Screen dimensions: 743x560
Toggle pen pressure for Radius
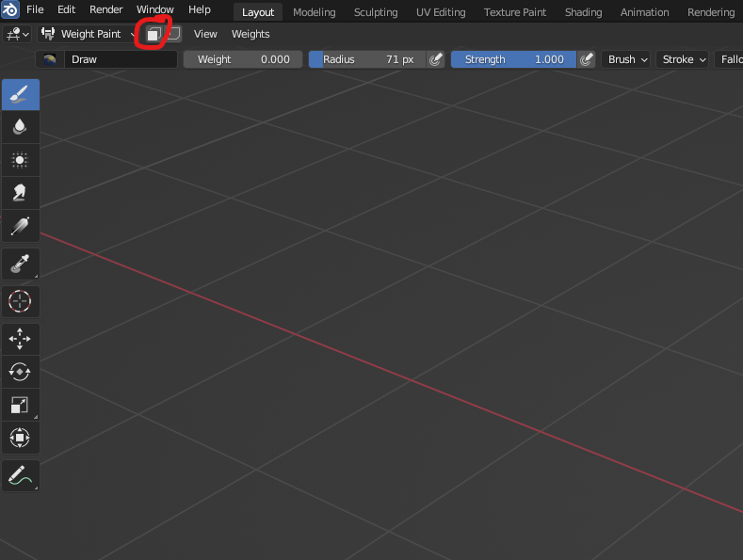435,59
